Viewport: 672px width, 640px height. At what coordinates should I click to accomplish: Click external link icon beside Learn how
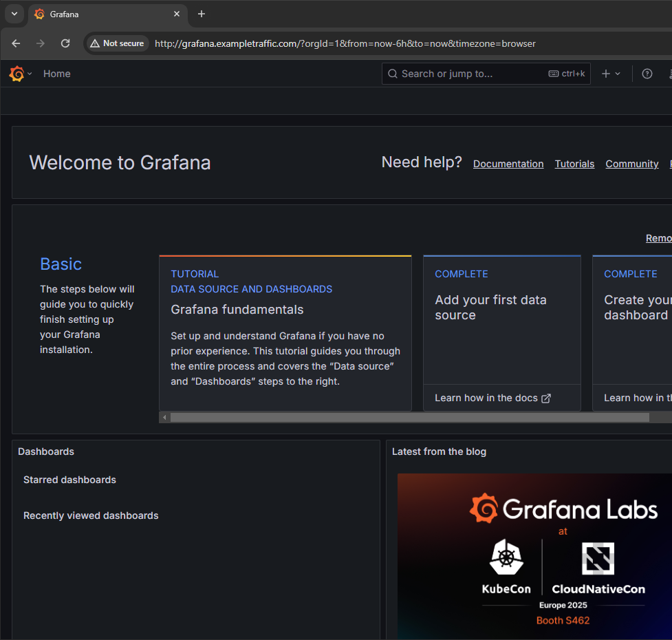pos(546,398)
